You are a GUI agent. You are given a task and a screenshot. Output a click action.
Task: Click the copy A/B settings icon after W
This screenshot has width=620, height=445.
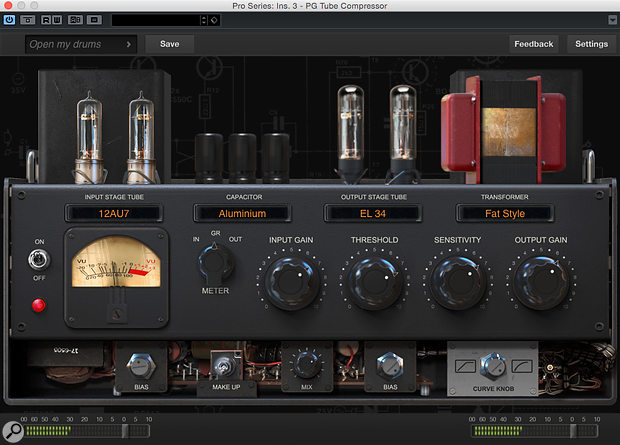point(75,20)
